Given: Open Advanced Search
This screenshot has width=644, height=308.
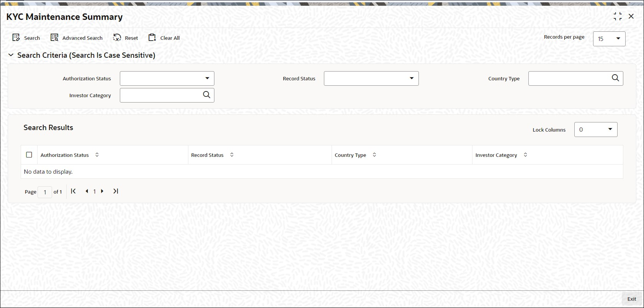Looking at the screenshot, I should (77, 37).
